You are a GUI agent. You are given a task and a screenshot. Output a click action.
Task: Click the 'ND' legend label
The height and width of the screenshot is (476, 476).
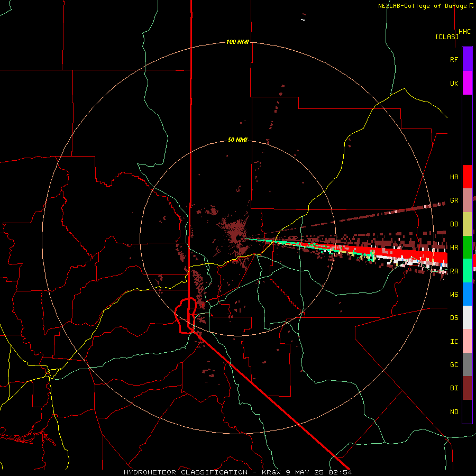coord(454,411)
